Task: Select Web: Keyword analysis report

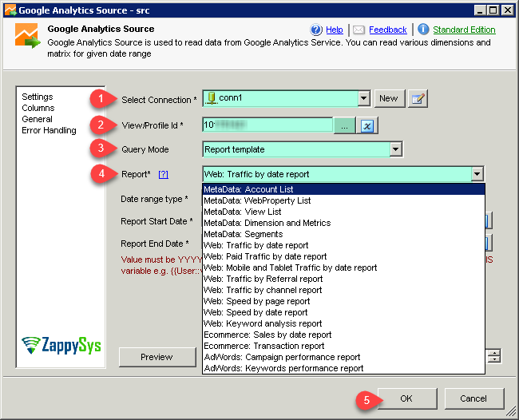Action: 343,323
